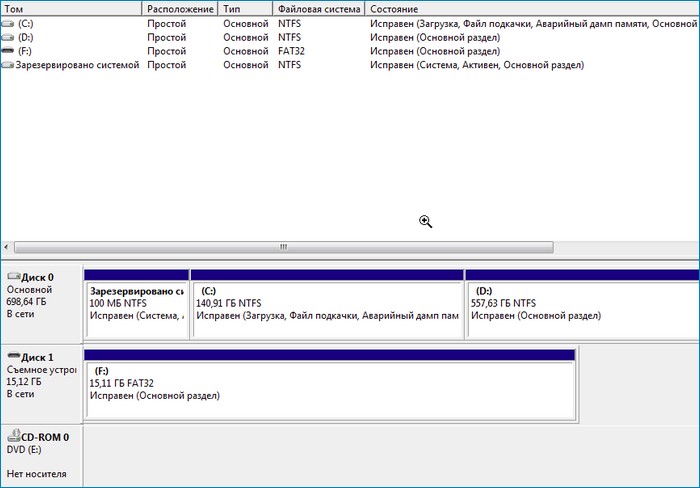Select the 100 MB reserved partition block
The image size is (700, 488).
point(136,304)
